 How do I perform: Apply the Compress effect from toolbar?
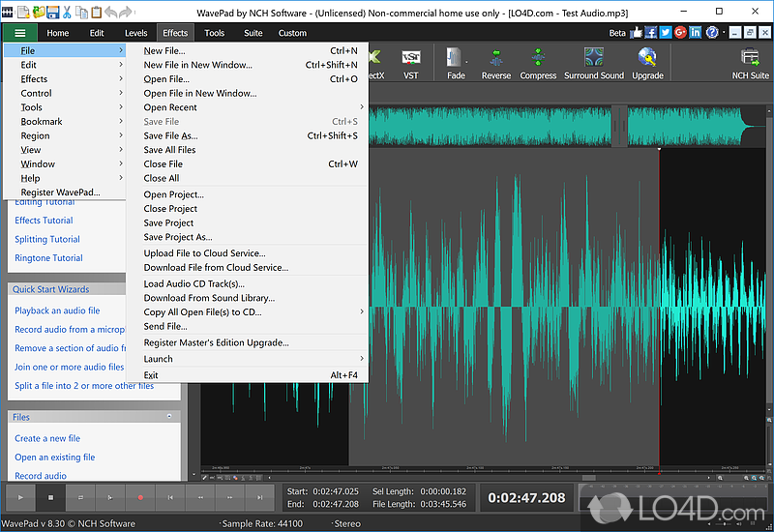click(x=538, y=60)
